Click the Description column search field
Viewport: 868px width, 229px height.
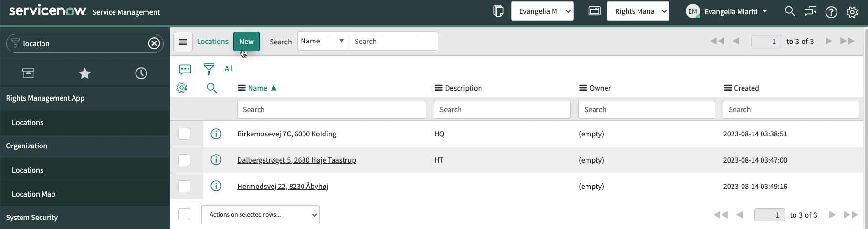tap(502, 110)
